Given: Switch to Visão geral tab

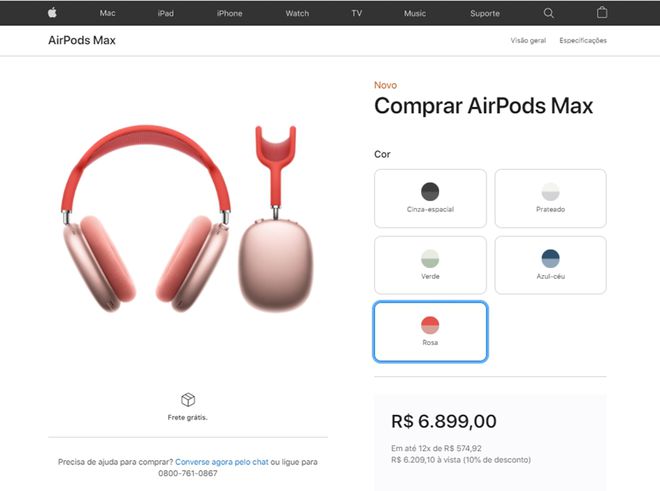Looking at the screenshot, I should click(x=528, y=40).
